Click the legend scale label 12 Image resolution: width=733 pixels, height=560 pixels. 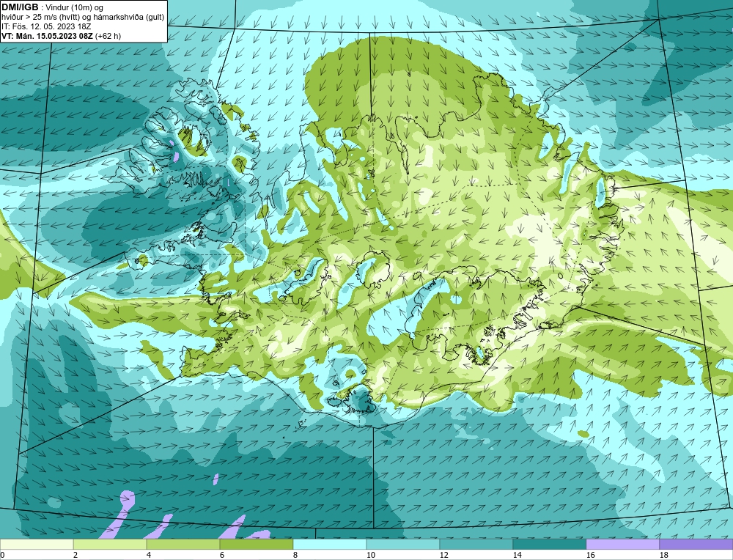tap(443, 556)
